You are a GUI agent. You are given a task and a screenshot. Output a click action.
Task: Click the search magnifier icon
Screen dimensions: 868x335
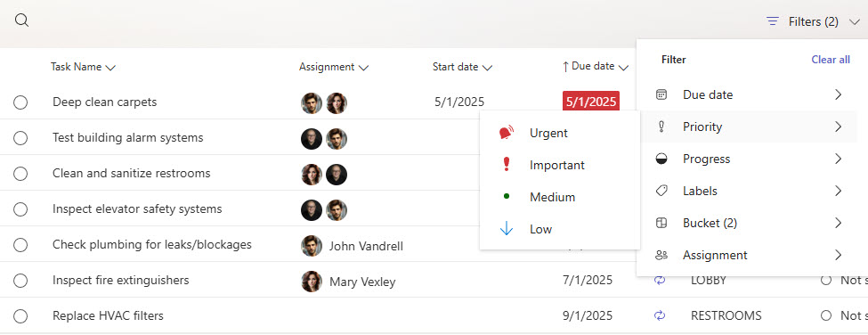click(21, 20)
